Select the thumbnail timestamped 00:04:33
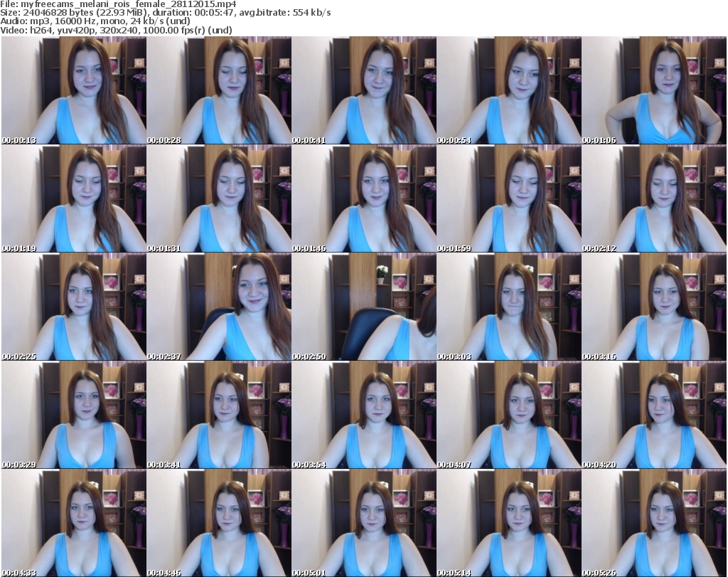Image resolution: width=728 pixels, height=577 pixels. point(73,523)
